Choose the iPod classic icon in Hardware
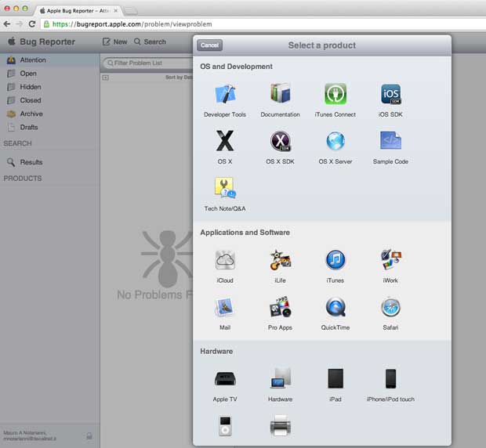The image size is (486, 448). coord(225,426)
